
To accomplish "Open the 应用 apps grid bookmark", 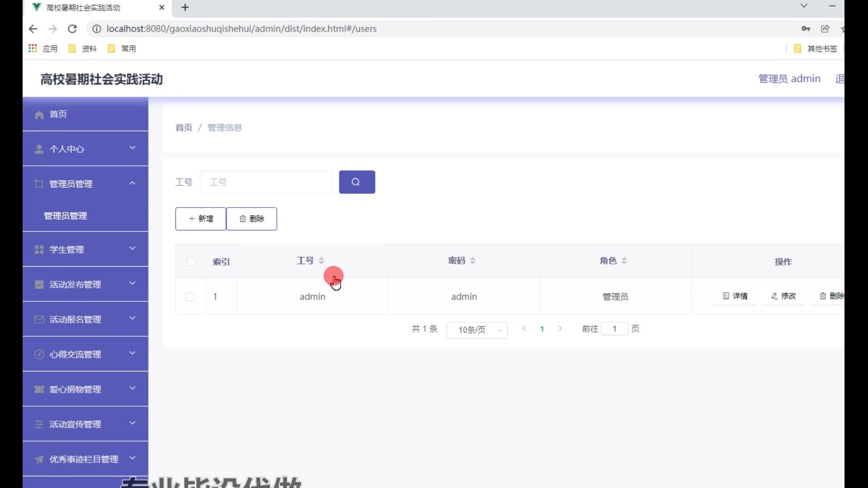I will point(43,48).
